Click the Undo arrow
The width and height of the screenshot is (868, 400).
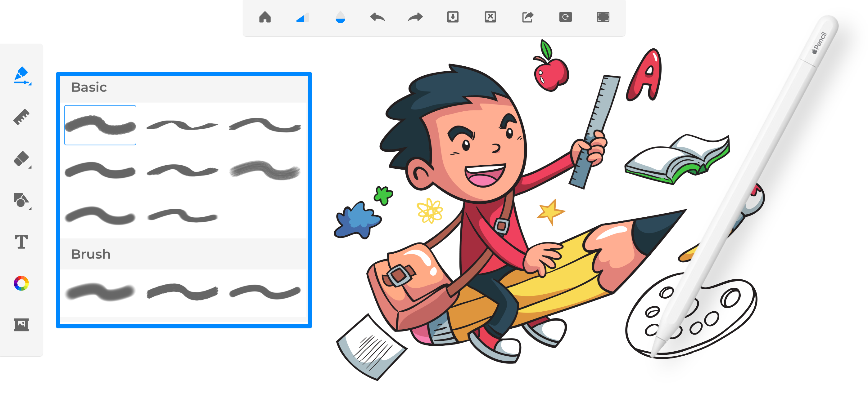(x=377, y=17)
